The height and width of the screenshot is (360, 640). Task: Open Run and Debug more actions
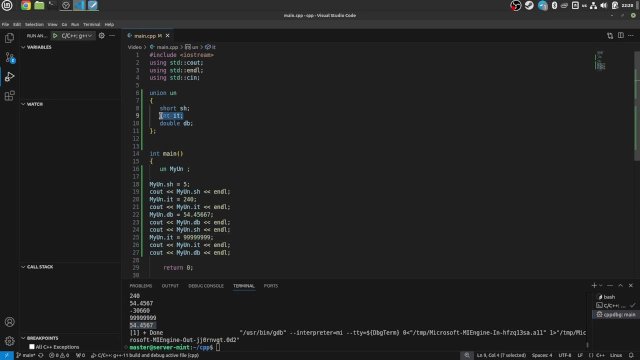tap(112, 36)
